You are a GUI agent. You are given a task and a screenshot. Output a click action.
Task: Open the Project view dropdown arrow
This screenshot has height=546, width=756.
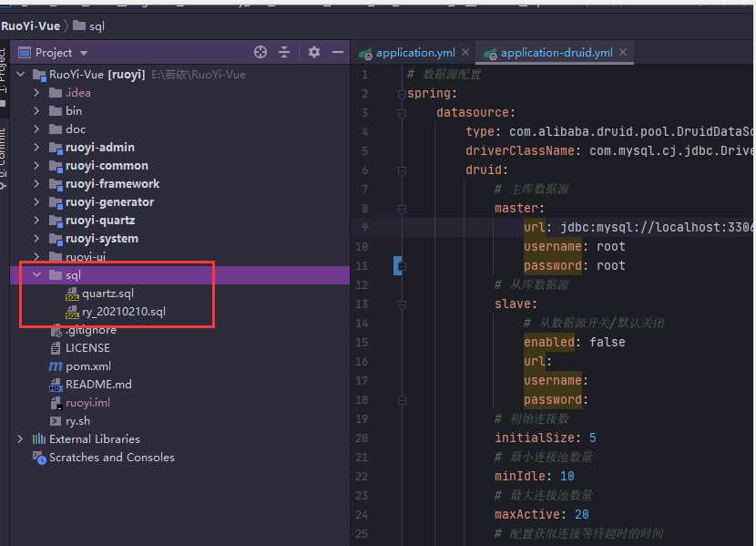pos(84,53)
